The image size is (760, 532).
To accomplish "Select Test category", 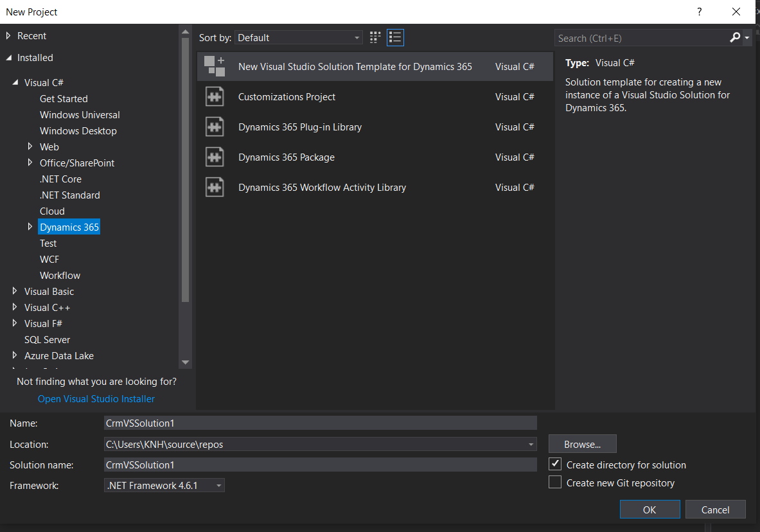I will click(48, 243).
